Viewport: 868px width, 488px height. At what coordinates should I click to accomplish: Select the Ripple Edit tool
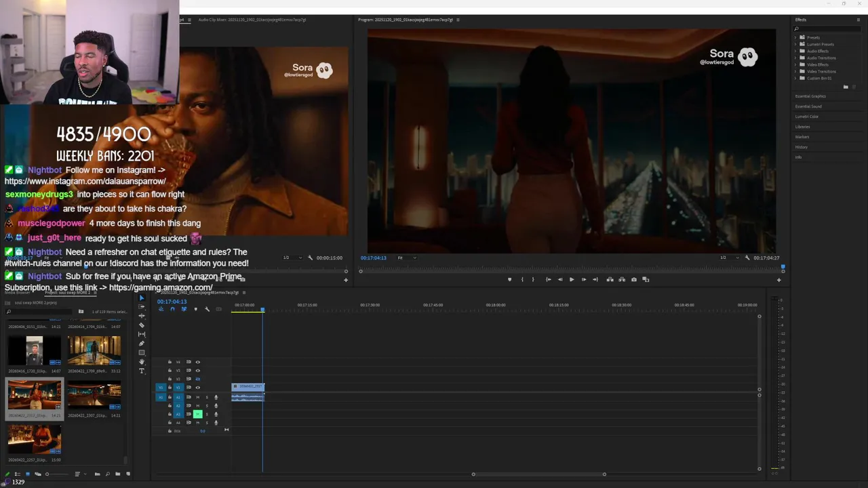(x=142, y=316)
